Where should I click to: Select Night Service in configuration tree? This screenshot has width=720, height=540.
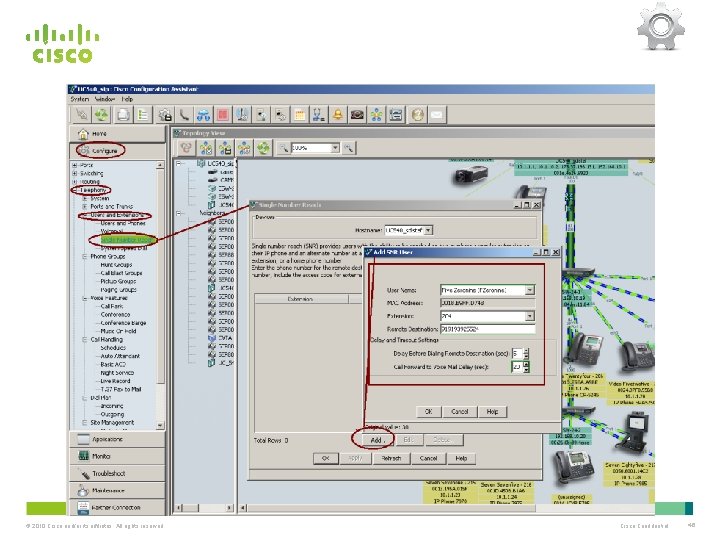(117, 372)
